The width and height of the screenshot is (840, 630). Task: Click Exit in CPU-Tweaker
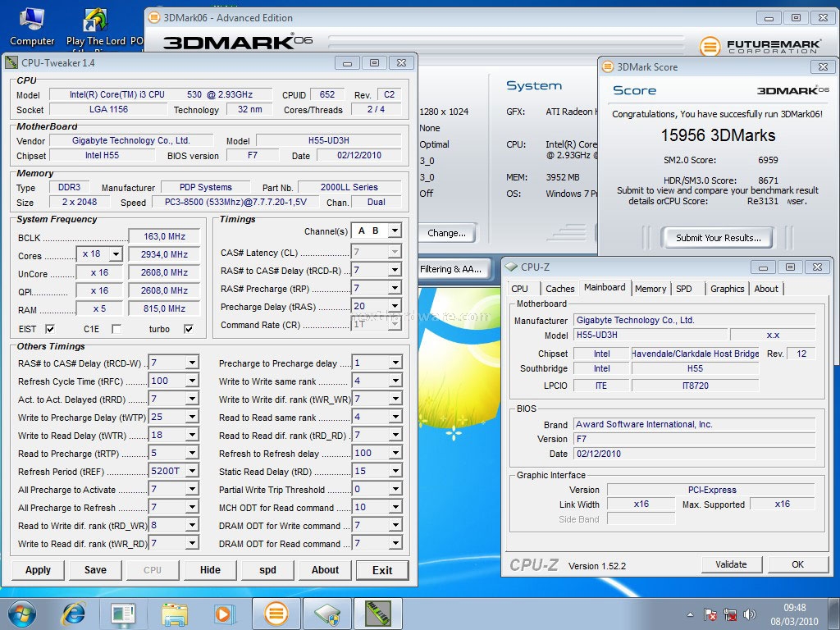382,570
